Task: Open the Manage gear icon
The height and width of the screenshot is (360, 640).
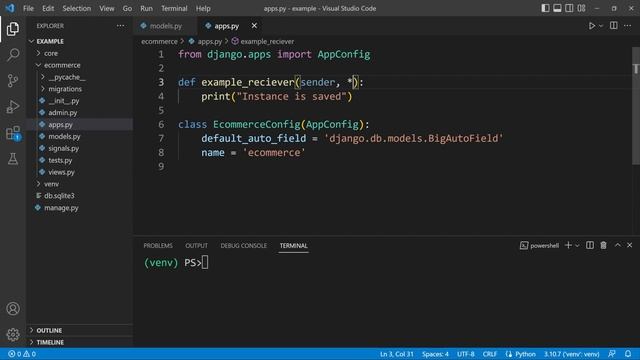Action: [13, 335]
